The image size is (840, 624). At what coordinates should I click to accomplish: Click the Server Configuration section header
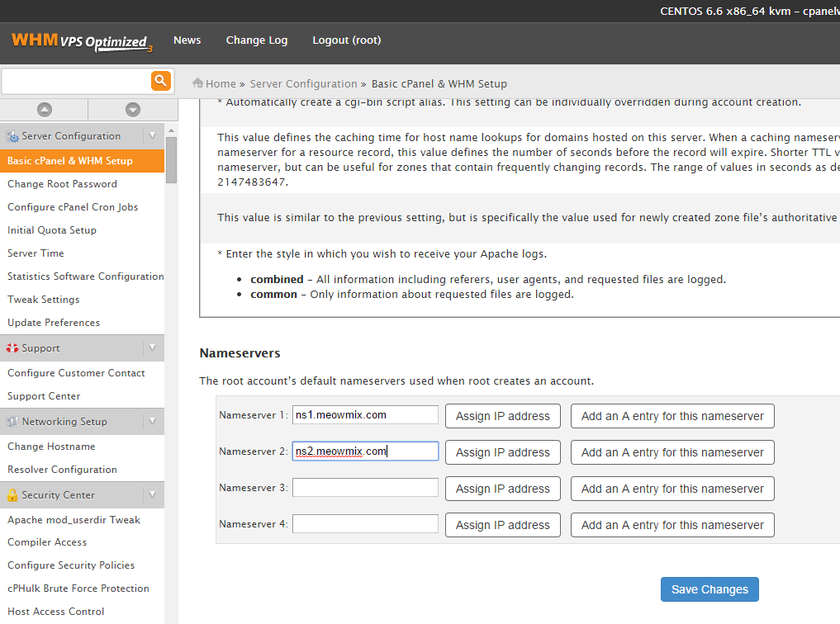[82, 136]
